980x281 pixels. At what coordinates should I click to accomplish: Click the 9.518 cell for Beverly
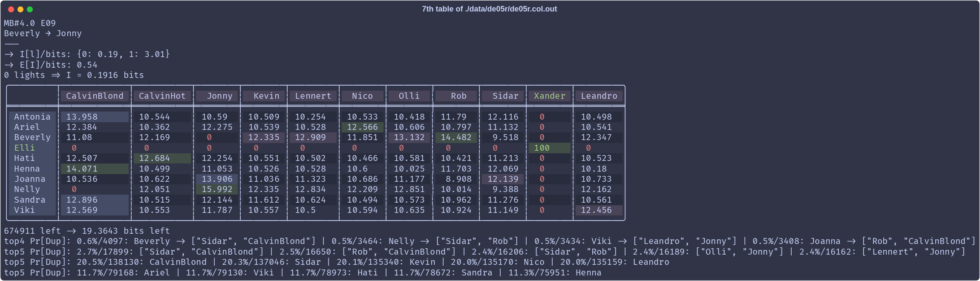503,138
